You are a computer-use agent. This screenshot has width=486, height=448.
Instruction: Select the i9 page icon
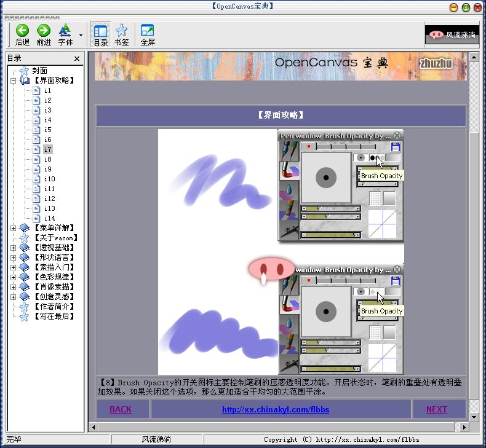(x=36, y=169)
